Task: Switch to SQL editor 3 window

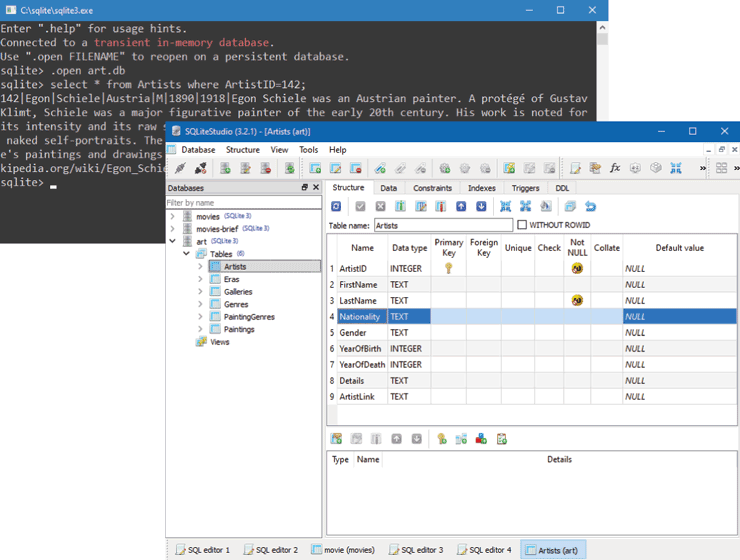Action: coord(415,550)
